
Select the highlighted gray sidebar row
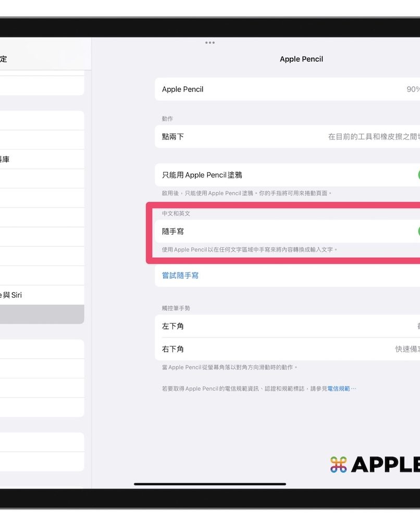(x=42, y=314)
